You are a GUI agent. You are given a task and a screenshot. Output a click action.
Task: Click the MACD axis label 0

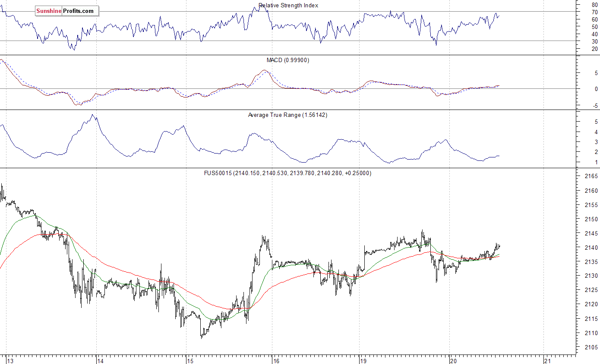[x=596, y=89]
